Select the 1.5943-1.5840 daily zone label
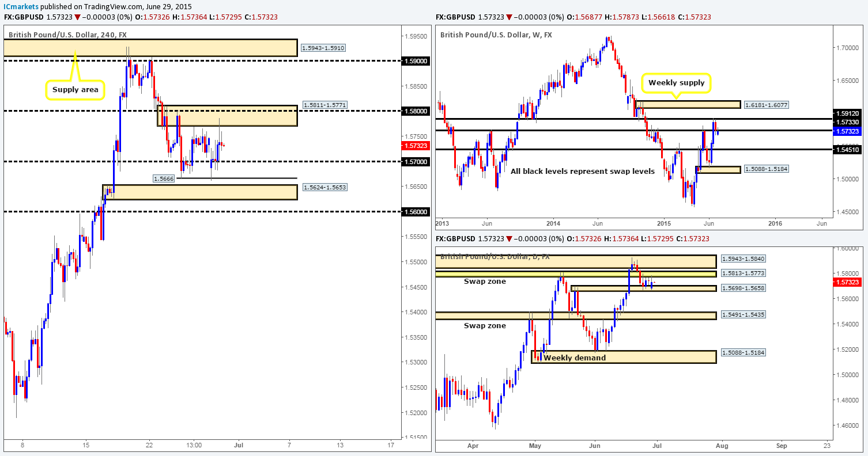 (x=742, y=260)
